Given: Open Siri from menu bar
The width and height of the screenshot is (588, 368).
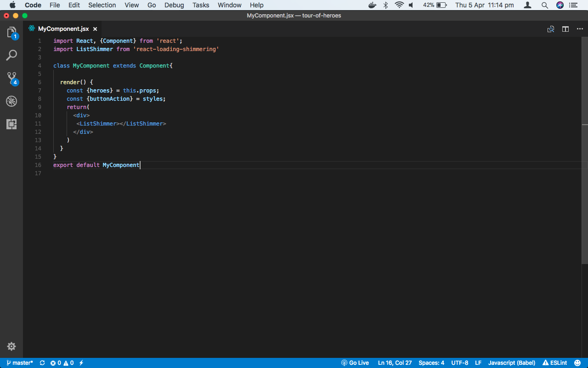Looking at the screenshot, I should tap(560, 5).
